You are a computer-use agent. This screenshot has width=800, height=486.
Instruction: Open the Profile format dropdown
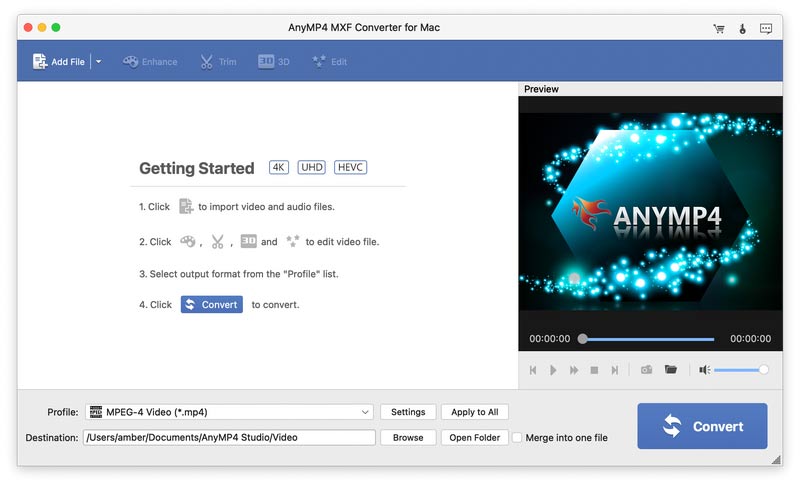(229, 412)
